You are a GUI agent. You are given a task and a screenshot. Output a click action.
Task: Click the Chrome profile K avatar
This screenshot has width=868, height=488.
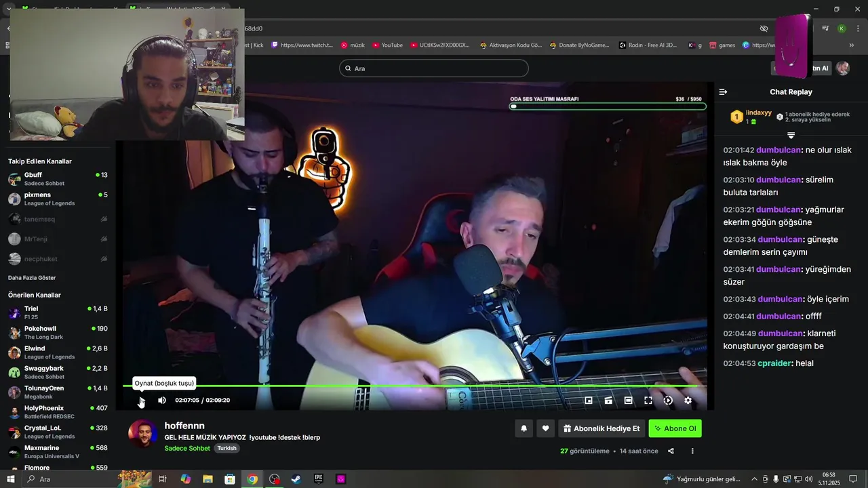[x=842, y=28]
